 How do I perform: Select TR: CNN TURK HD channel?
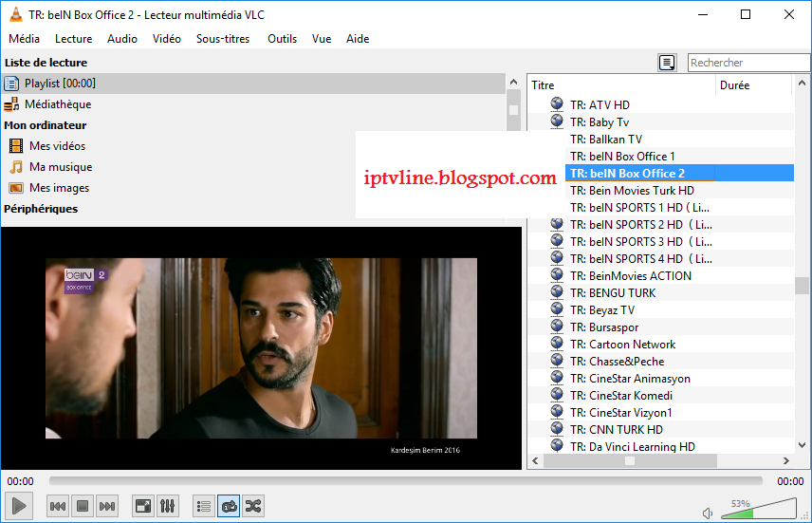tap(617, 430)
